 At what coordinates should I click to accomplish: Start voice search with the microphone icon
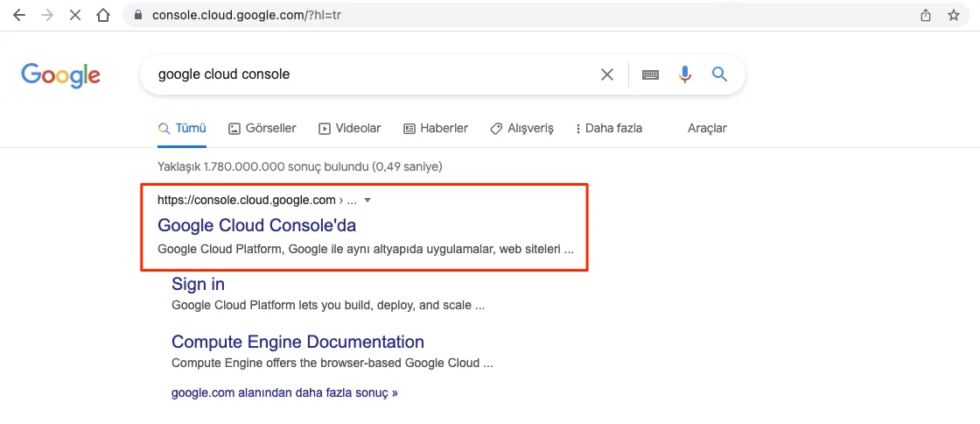click(685, 75)
